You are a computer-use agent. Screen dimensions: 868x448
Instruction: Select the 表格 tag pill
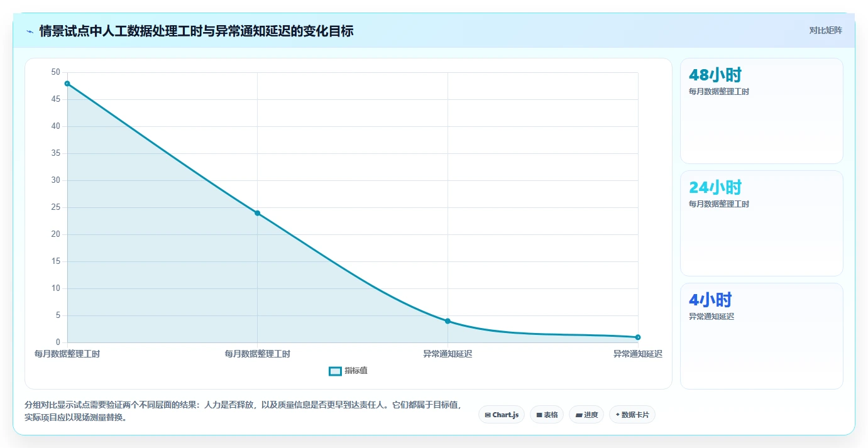[547, 415]
